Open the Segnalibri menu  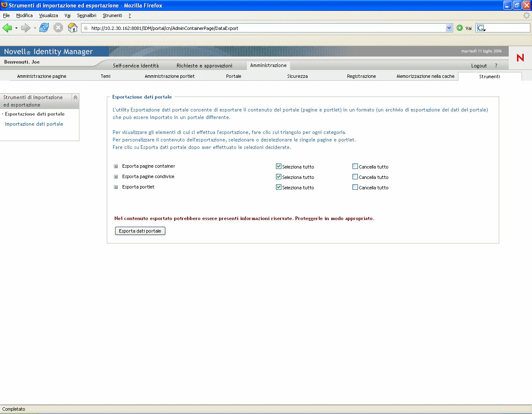86,15
